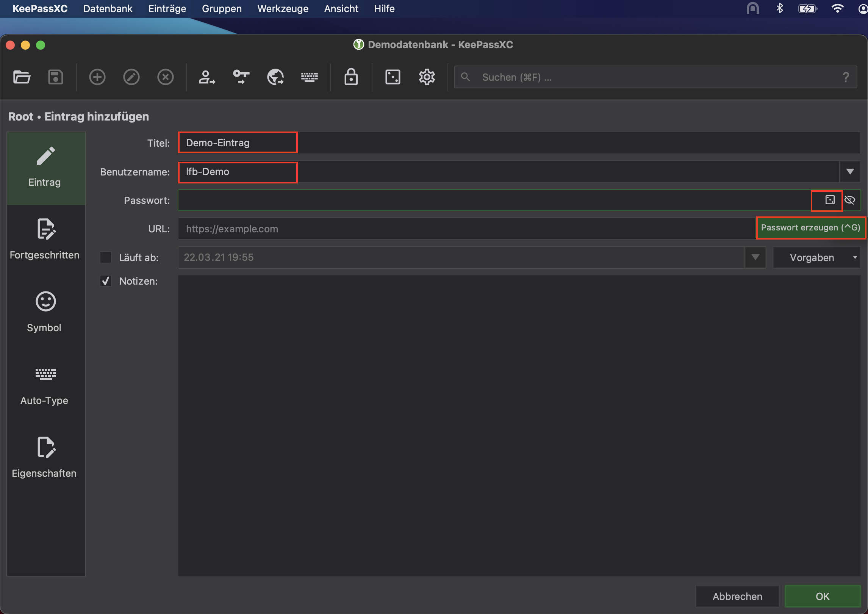Screen dimensions: 868x614
Task: Click the perform Auto-Type keyboard toolbar icon
Action: pyautogui.click(x=309, y=77)
